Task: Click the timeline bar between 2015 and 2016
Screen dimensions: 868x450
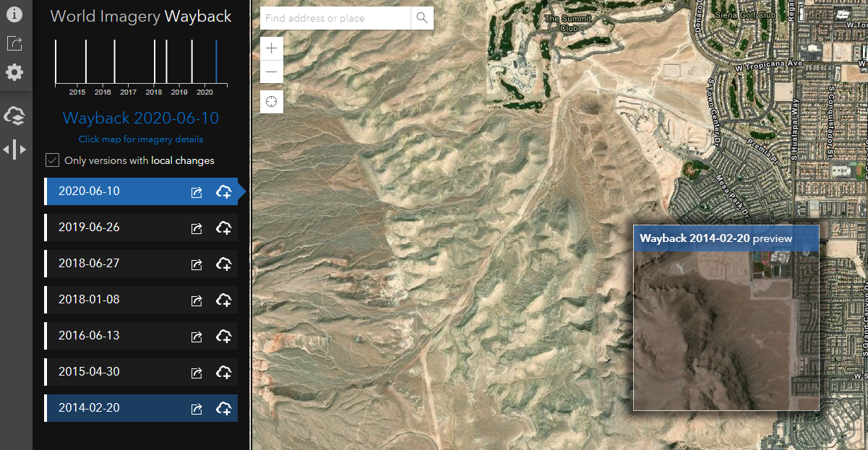Action: [86, 61]
